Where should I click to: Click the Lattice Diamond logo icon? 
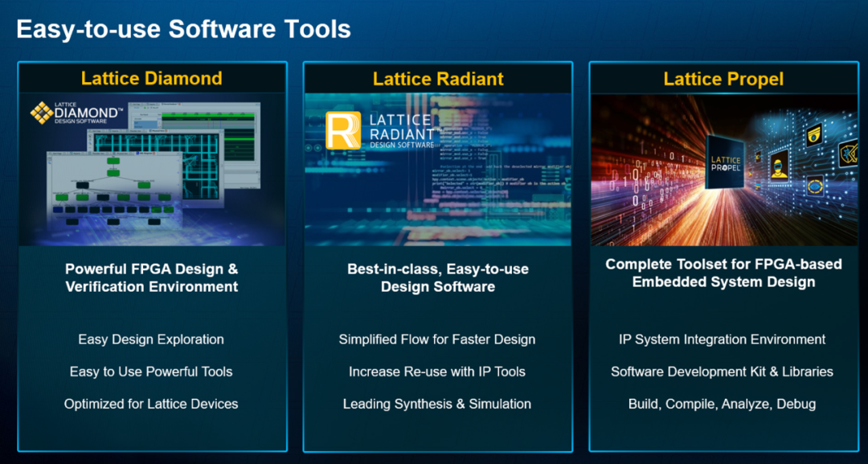point(42,113)
